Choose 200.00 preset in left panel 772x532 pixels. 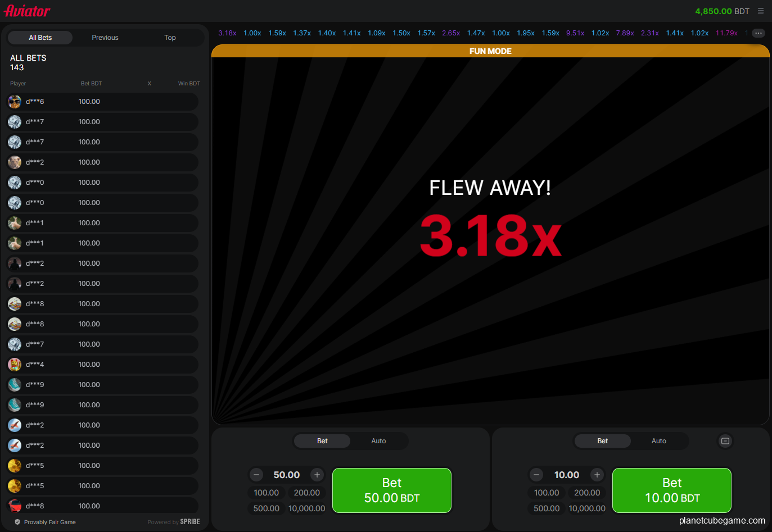307,493
